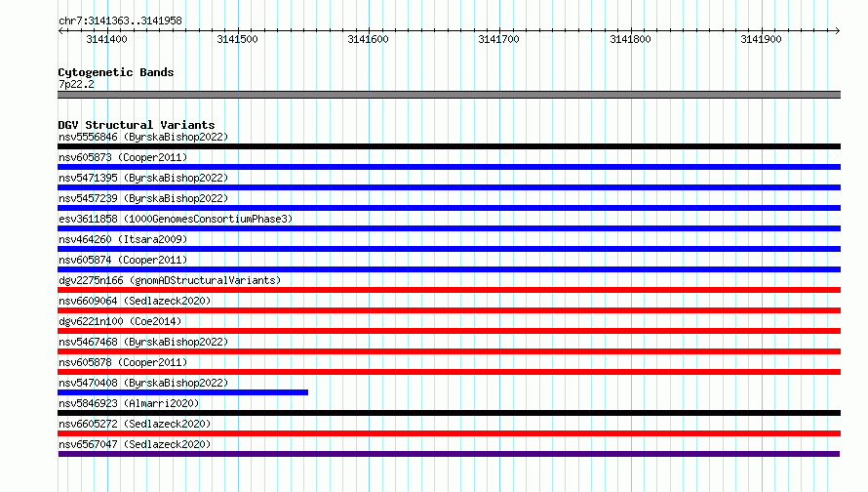Click dgv6221n100 (Coe2014) label

click(x=120, y=321)
